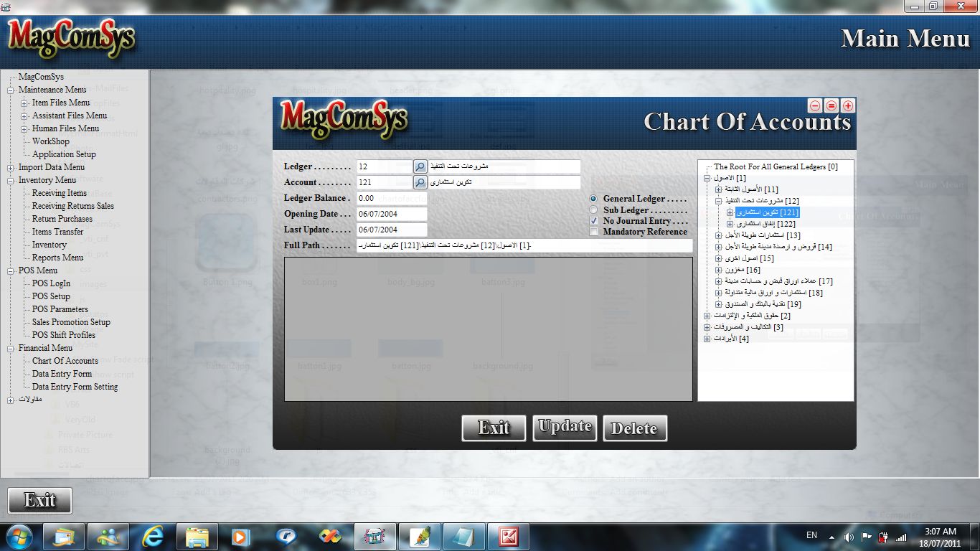
Task: Select The Root For All General Ledgers [0]
Action: pos(776,166)
